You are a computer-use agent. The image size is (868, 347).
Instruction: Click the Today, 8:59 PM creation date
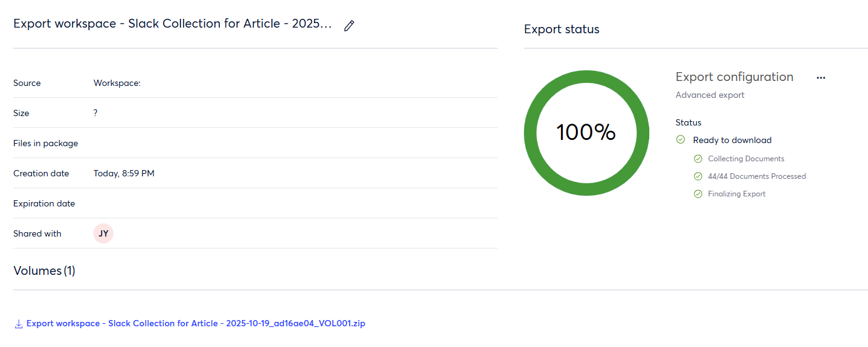tap(123, 173)
